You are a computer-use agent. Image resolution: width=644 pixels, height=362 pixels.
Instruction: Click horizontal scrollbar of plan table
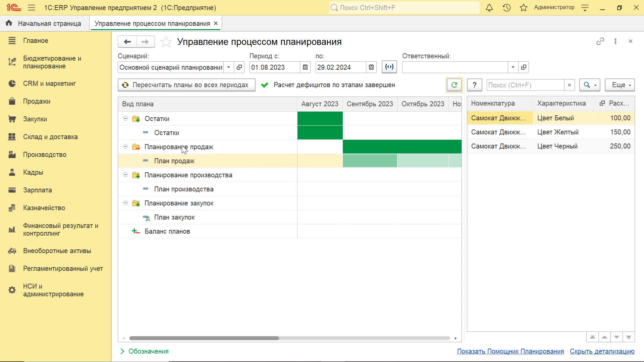(204, 338)
